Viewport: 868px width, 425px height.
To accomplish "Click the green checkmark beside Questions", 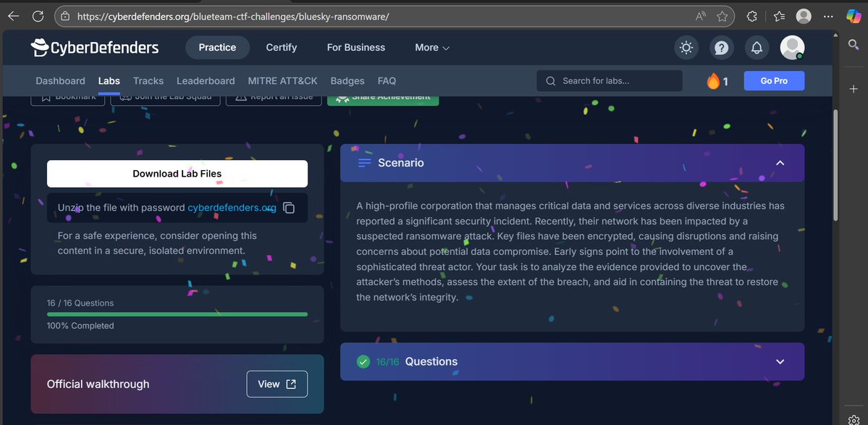I will [363, 361].
